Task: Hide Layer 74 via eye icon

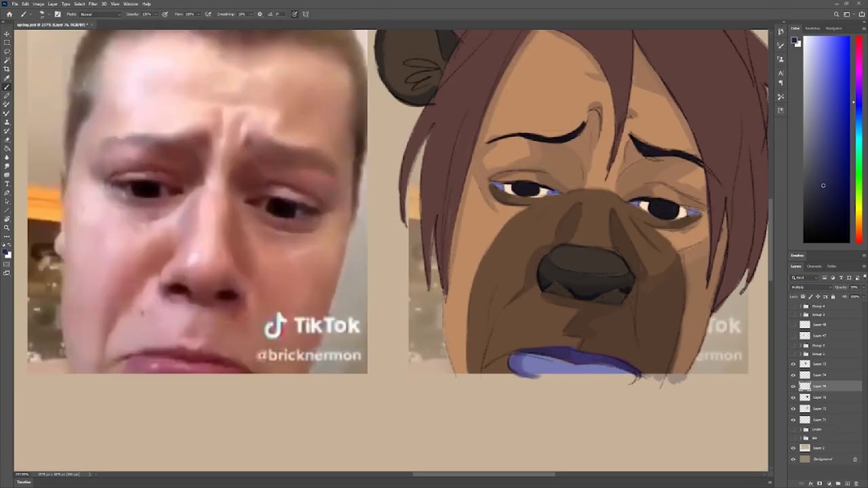Action: click(793, 375)
